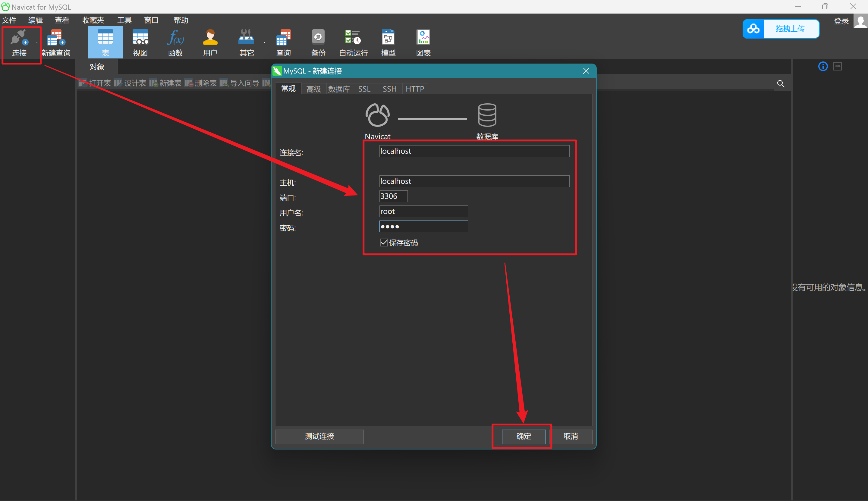
Task: Expand the 其它 dropdown arrow
Action: (264, 42)
